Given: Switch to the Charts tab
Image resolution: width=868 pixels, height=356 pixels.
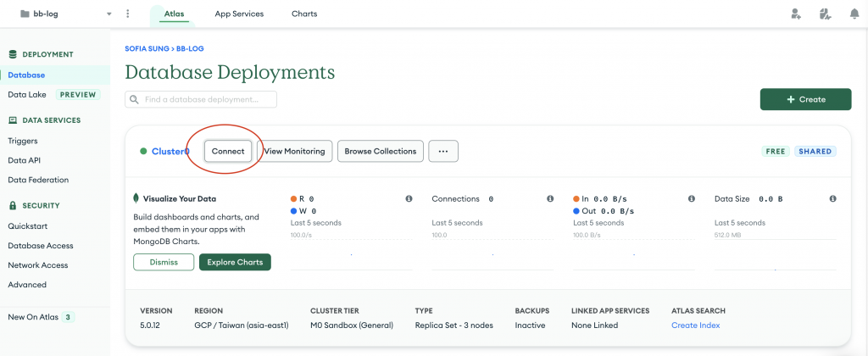Looking at the screenshot, I should coord(304,14).
